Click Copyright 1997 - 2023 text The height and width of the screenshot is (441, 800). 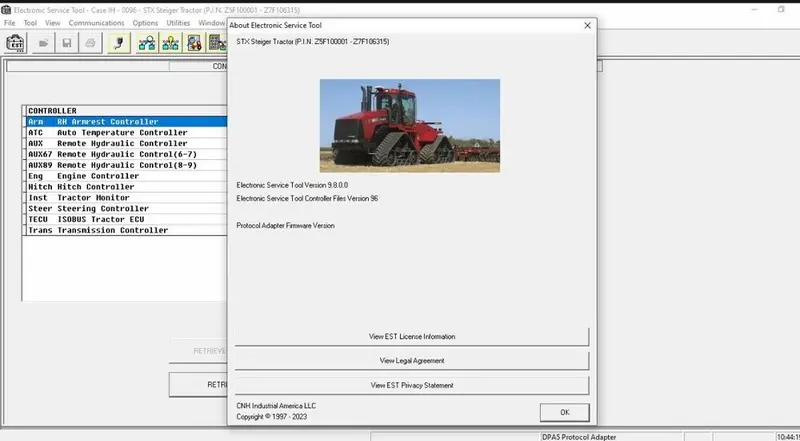pos(271,417)
